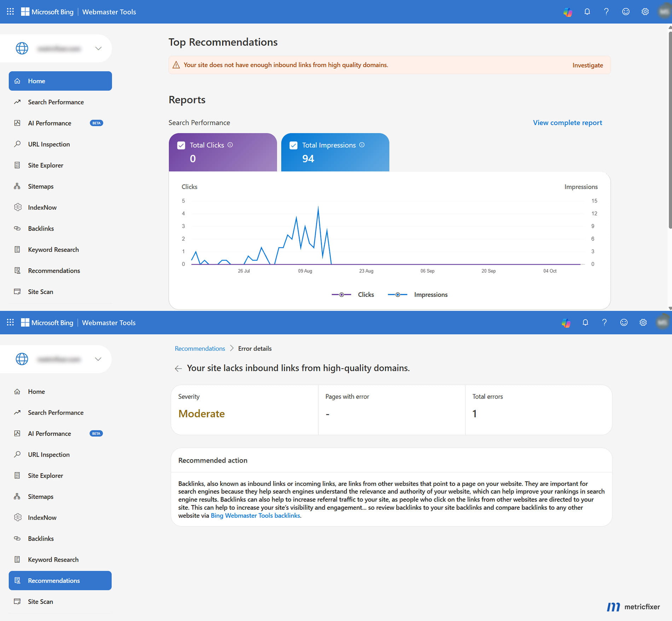Uncheck the Total Clicks checkbox
Image resolution: width=672 pixels, height=621 pixels.
pyautogui.click(x=181, y=145)
